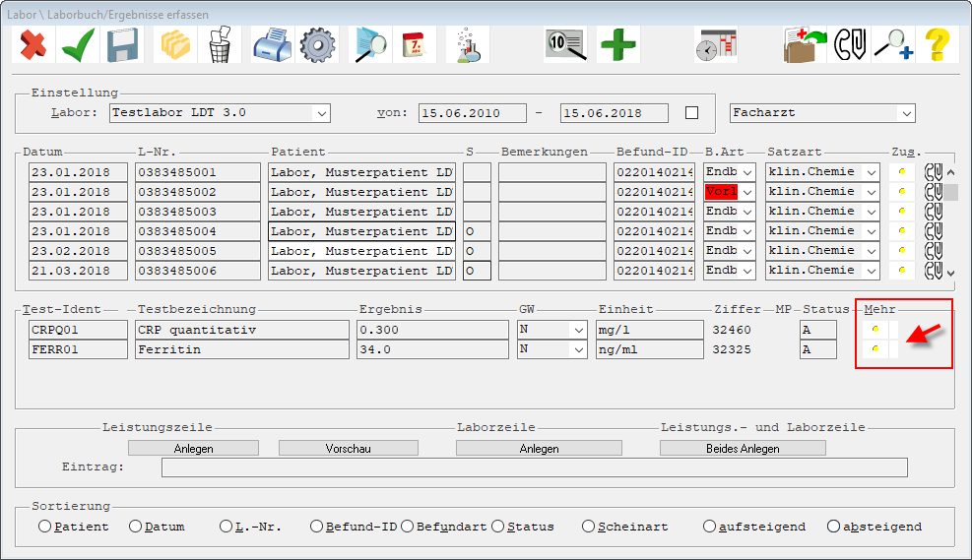Click the Beides Anlegen button

743,449
